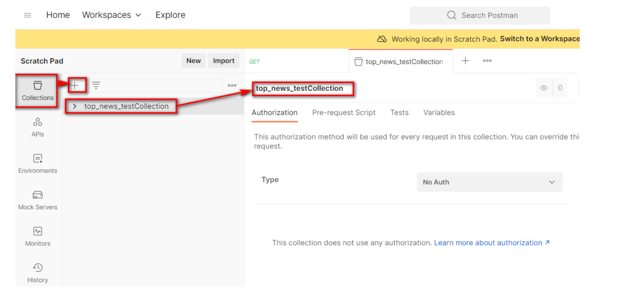Open a new tab with plus icon
Screen dimensions: 644x294
[x=465, y=61]
